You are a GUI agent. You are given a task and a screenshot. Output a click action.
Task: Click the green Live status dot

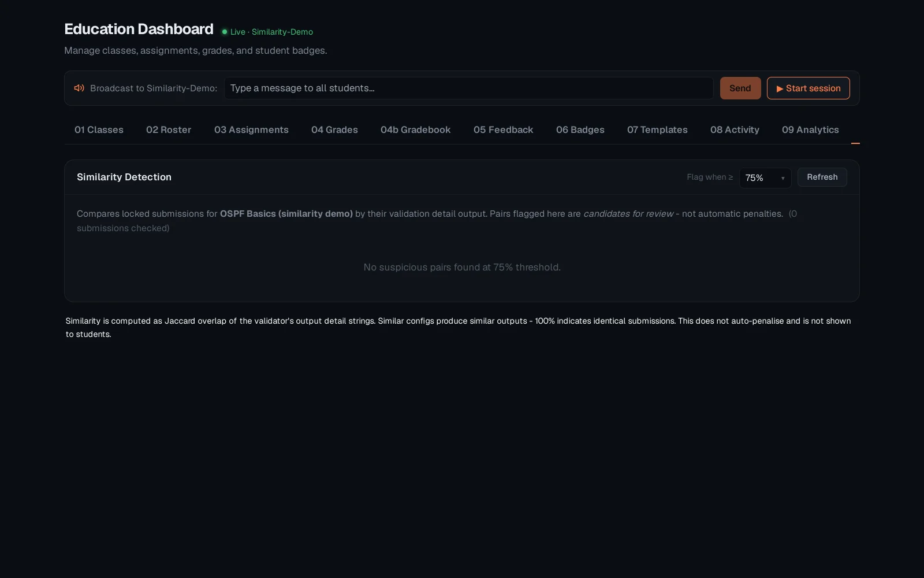pyautogui.click(x=225, y=32)
